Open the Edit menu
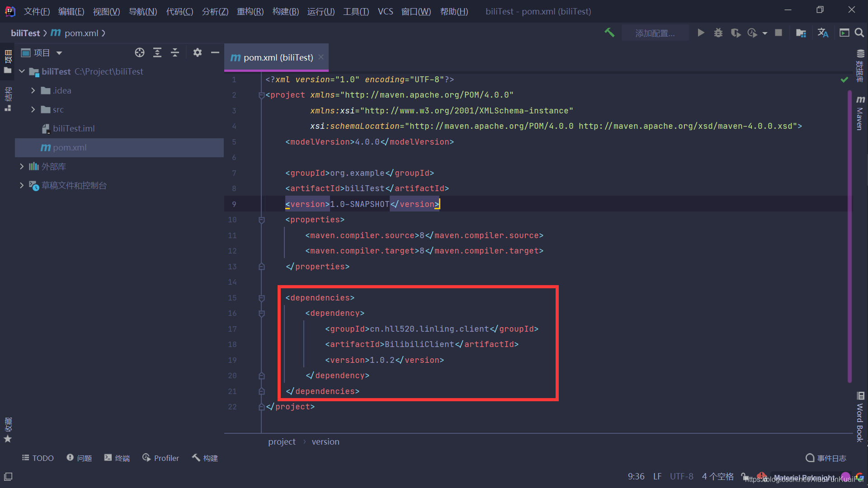This screenshot has width=868, height=488. (x=71, y=11)
